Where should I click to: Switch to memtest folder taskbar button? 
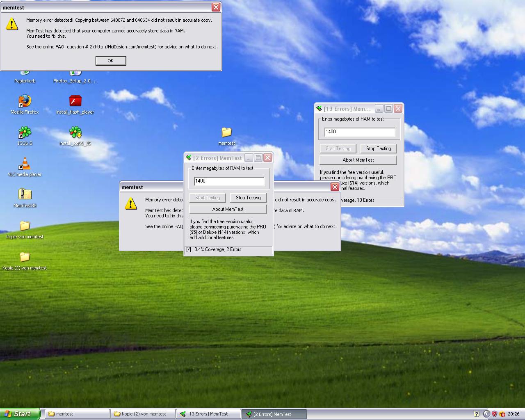point(78,414)
